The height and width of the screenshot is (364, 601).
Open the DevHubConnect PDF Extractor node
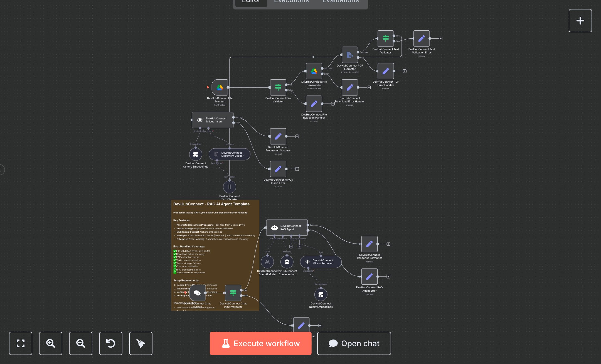coord(349,55)
